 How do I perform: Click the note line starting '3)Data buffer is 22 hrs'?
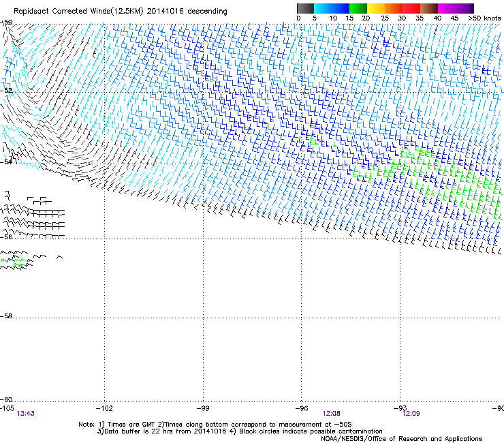[x=240, y=431]
